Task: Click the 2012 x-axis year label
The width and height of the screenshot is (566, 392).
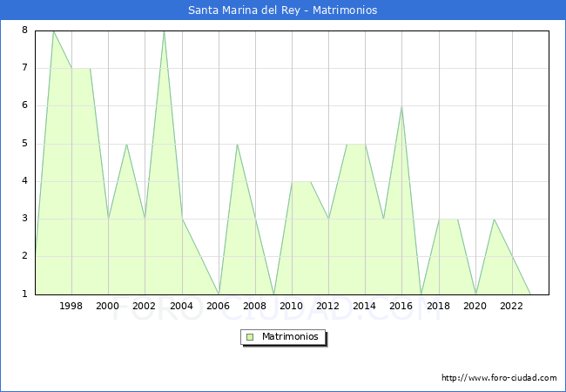Action: click(327, 306)
